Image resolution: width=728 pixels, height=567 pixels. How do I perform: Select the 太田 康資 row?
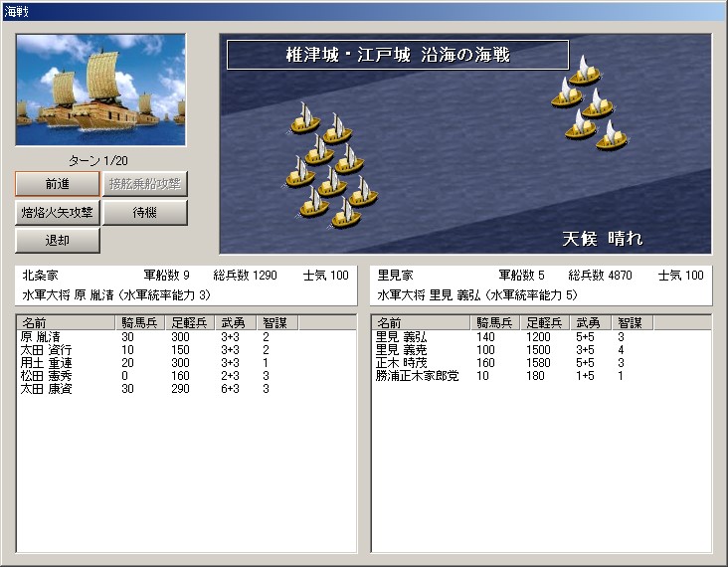click(47, 389)
